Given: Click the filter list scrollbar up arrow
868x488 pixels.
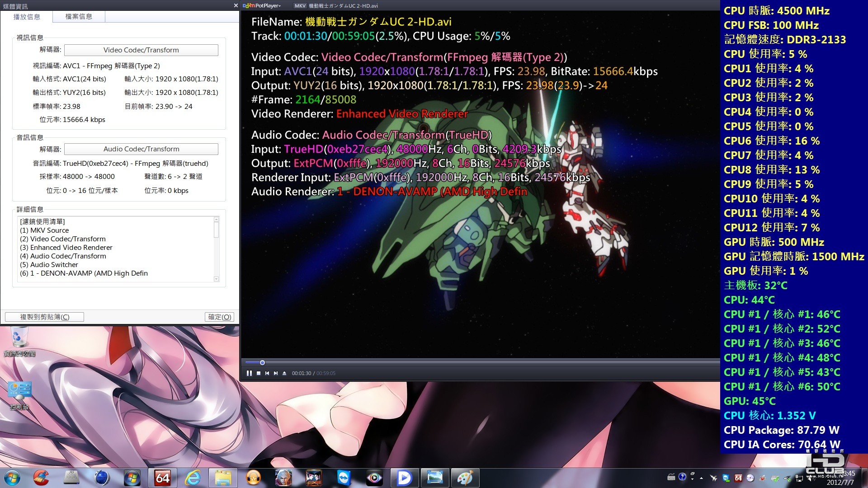Looking at the screenshot, I should coord(216,220).
